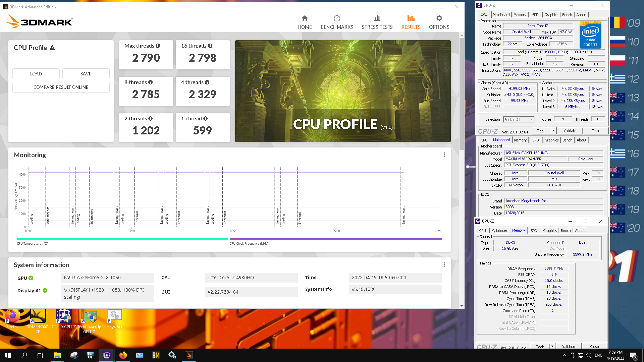644x362 pixels.
Task: Click the GPU name field GTX 1050
Action: point(107,278)
